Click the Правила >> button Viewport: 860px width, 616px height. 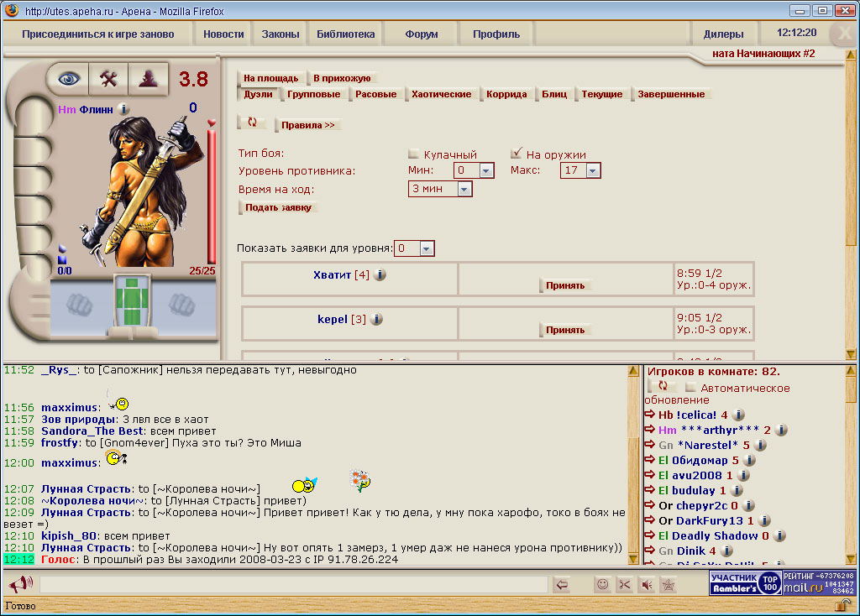tap(307, 125)
